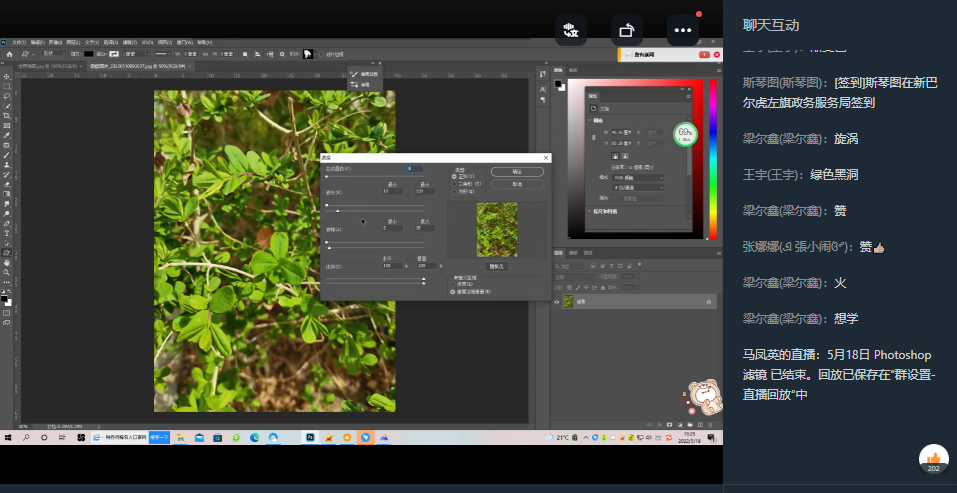This screenshot has width=957, height=493.
Task: Click the Windows Start button
Action: click(x=9, y=437)
